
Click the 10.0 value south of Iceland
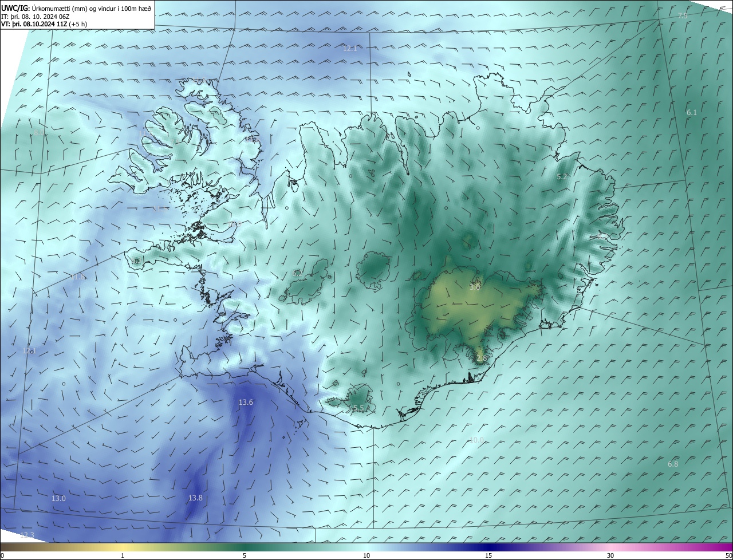(476, 440)
